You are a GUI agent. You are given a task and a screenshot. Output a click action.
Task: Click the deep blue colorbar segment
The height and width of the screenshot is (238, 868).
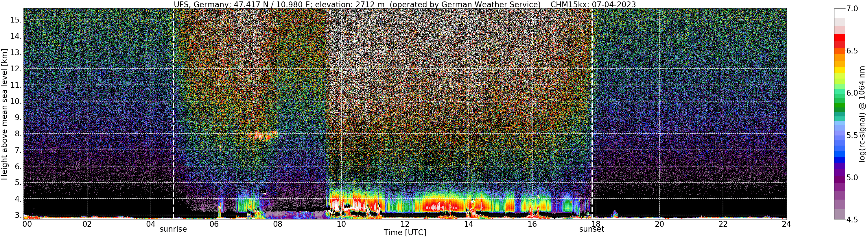tap(839, 160)
